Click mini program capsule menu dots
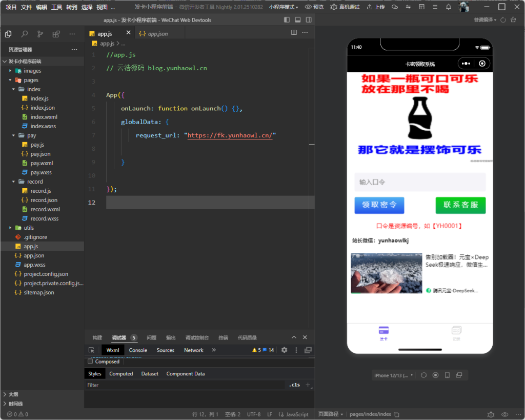 (x=466, y=64)
